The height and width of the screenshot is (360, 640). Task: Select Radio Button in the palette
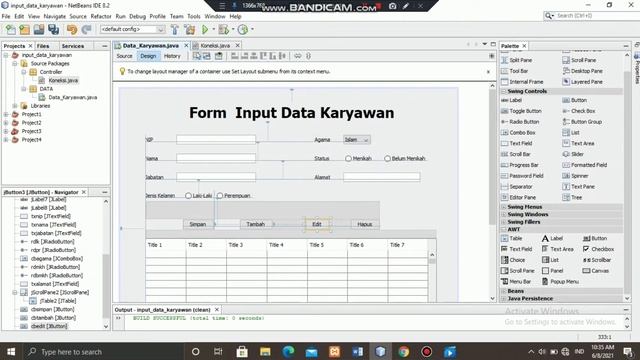click(x=520, y=122)
